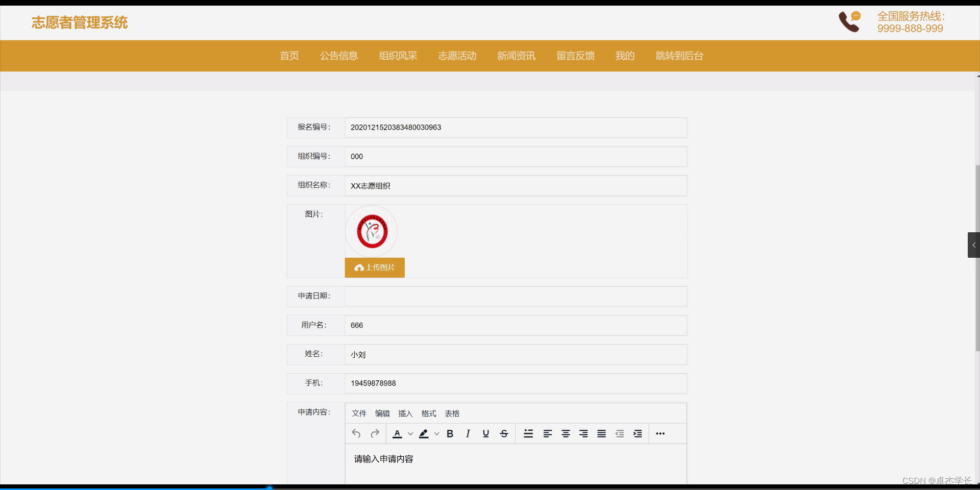
Task: Switch to the 志愿活动 navigation tab
Action: pos(457,56)
